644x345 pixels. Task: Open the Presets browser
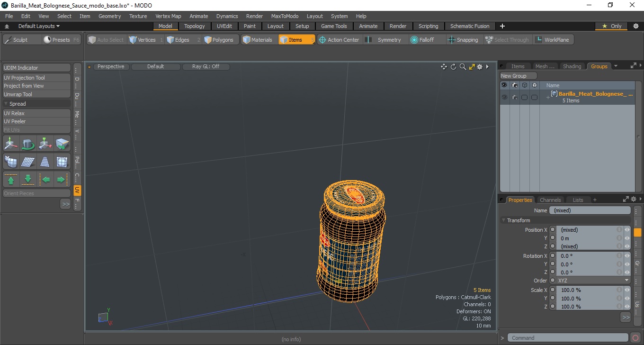pyautogui.click(x=62, y=40)
